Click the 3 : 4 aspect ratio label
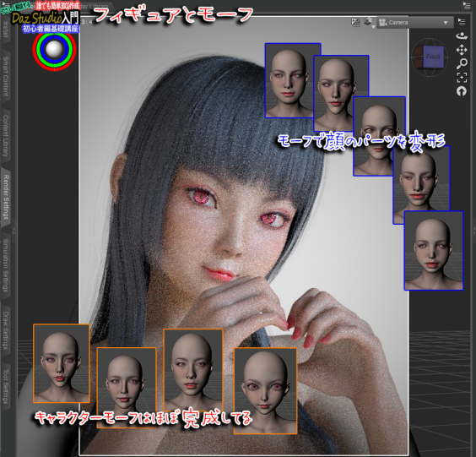The image size is (476, 457). pos(87,22)
